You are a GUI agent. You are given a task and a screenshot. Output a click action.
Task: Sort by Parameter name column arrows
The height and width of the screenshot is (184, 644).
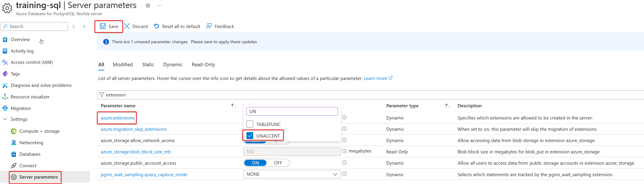pos(233,106)
